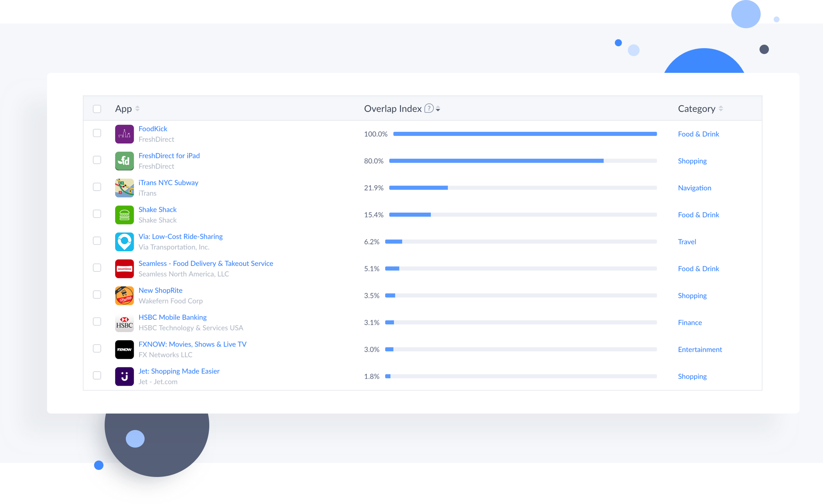This screenshot has width=823, height=504.
Task: Check the HSBC Mobile Banking checkbox
Action: [x=97, y=322]
